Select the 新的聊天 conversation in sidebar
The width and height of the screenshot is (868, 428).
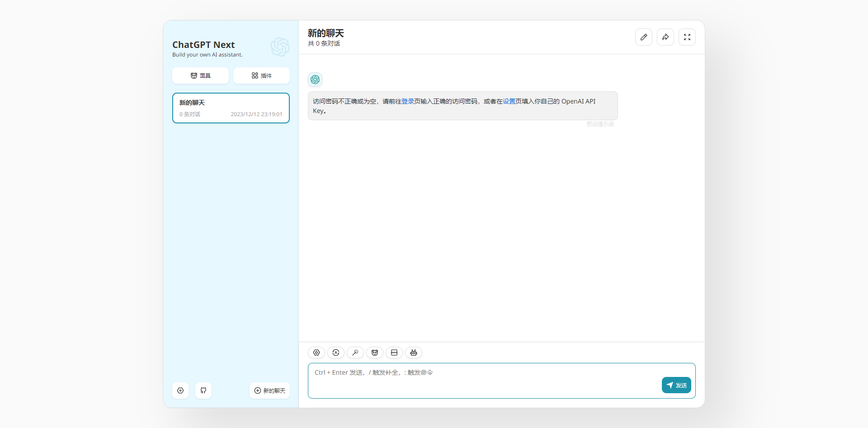pos(231,108)
